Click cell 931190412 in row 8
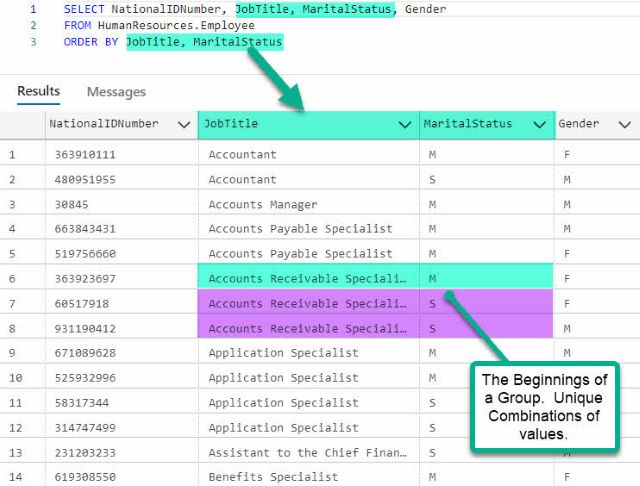The height and width of the screenshot is (486, 640). pyautogui.click(x=85, y=328)
